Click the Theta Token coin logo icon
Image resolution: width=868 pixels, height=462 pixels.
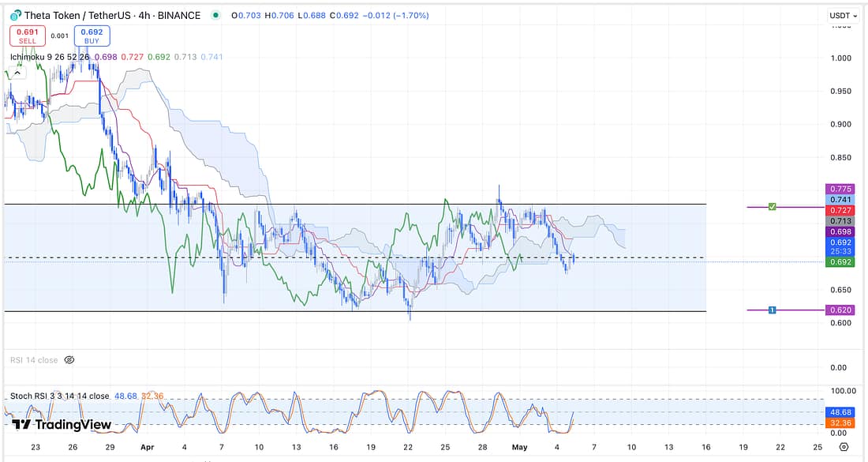(x=13, y=15)
